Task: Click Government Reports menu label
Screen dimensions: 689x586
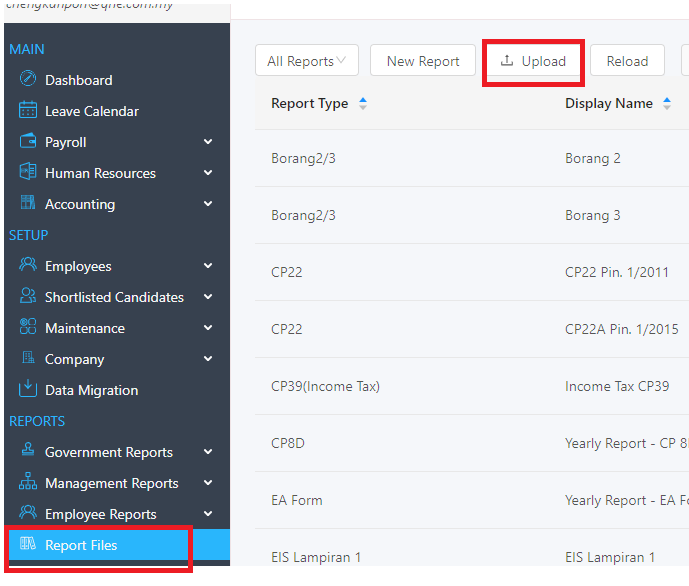Action: point(109,452)
